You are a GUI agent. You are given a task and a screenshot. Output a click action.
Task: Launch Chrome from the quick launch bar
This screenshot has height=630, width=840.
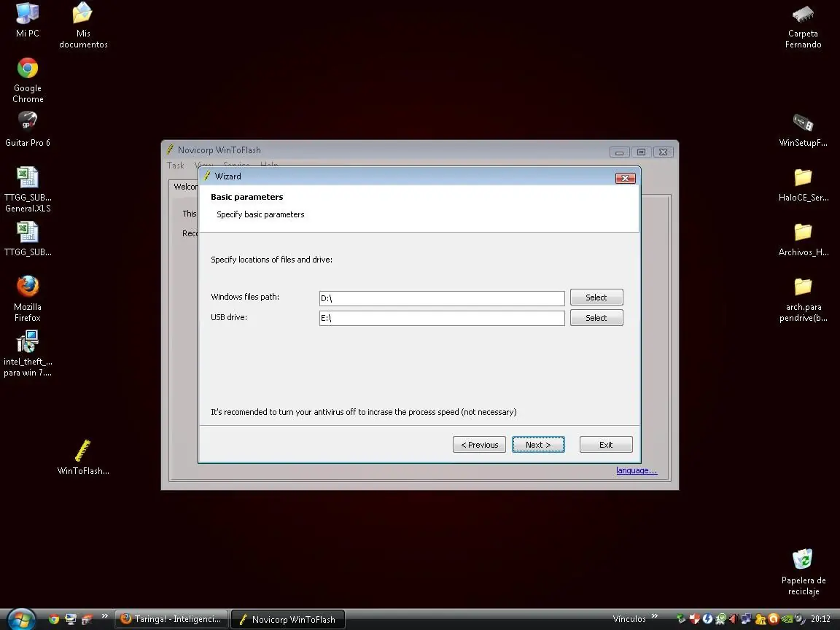point(53,619)
